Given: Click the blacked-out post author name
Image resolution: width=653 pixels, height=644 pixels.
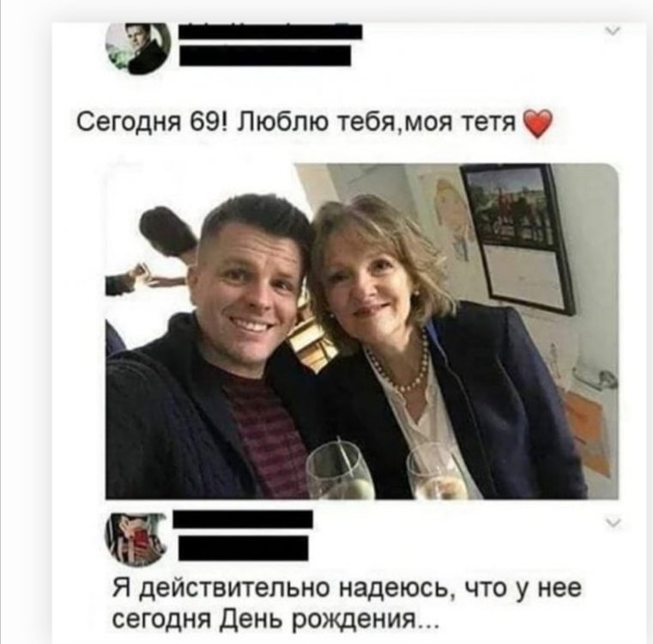Looking at the screenshot, I should pos(270,31).
